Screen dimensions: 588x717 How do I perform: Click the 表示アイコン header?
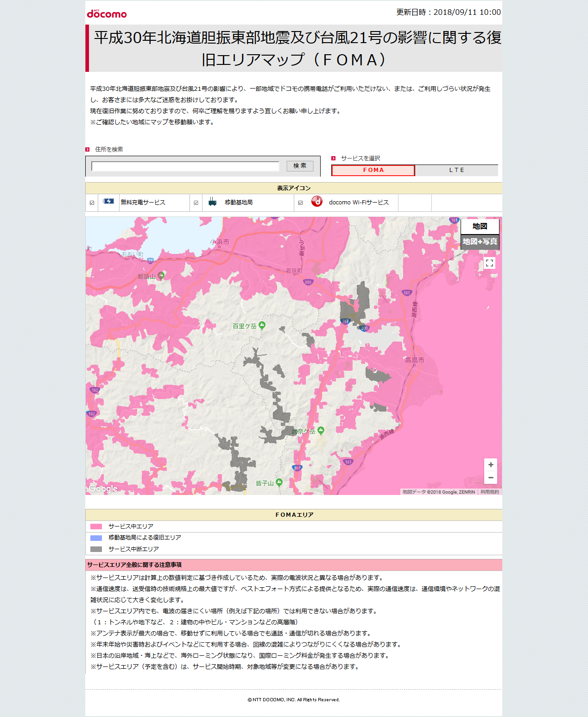coord(294,188)
